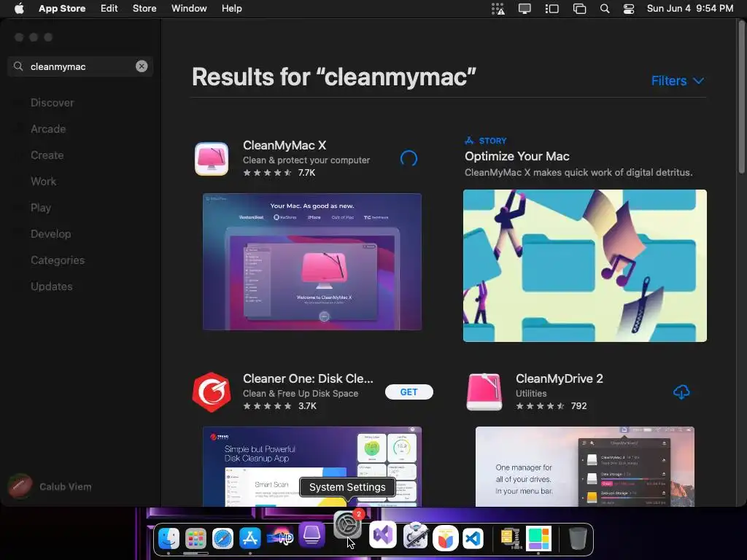Open the Work section
Viewport: 747px width, 560px height.
tap(43, 182)
